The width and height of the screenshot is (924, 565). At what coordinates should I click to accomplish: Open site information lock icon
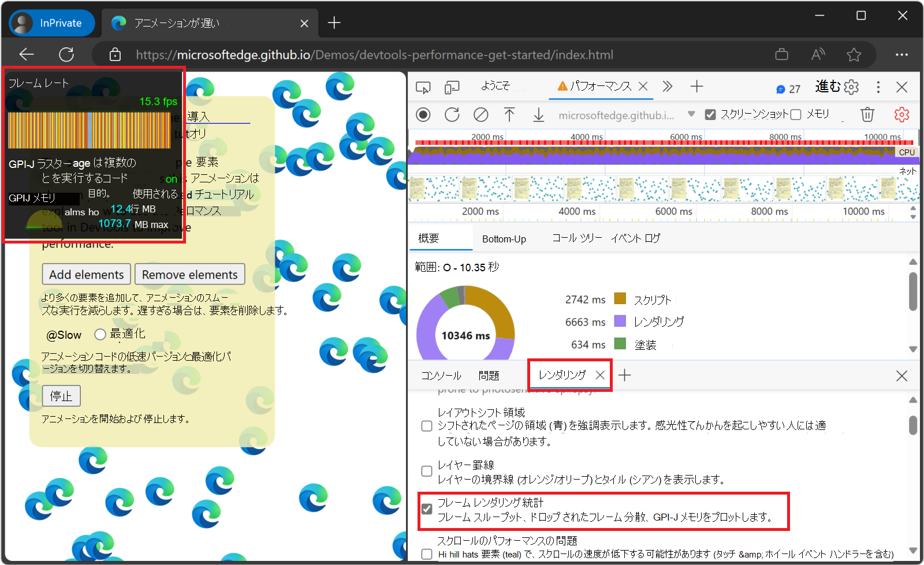point(115,55)
